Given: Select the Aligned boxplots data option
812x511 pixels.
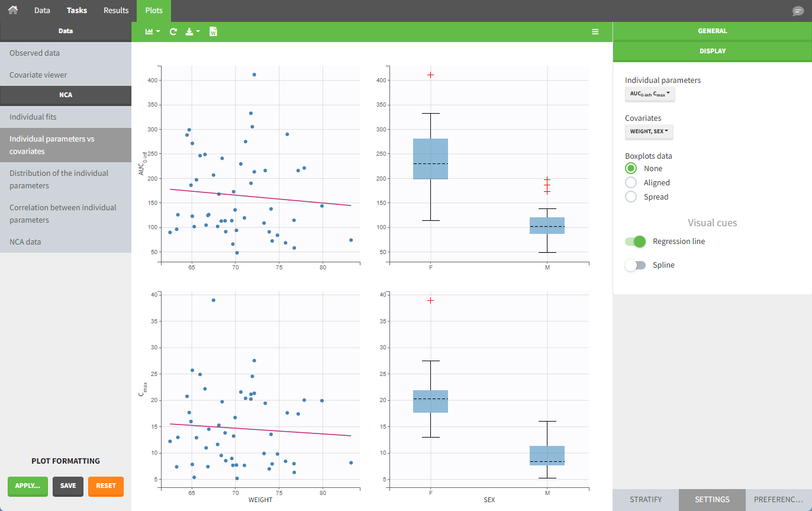Looking at the screenshot, I should [x=631, y=183].
